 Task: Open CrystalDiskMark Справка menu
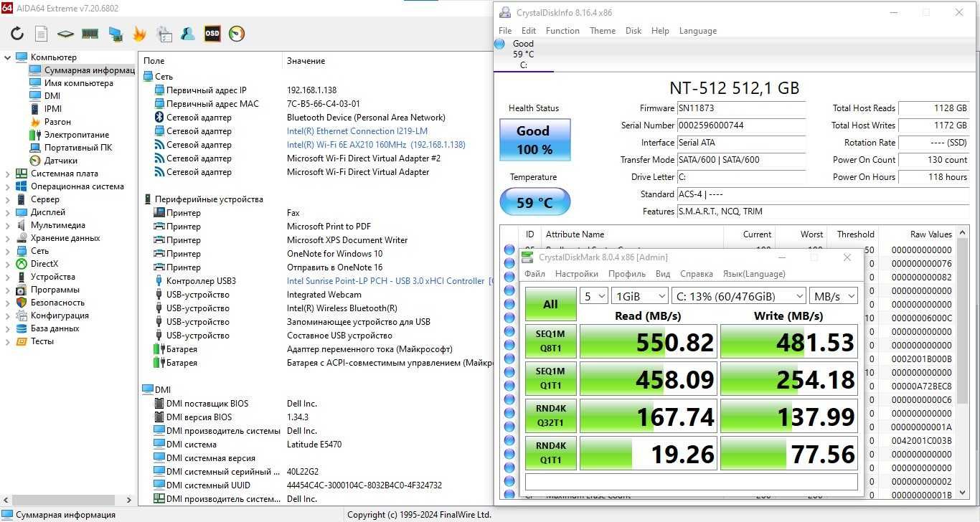point(696,274)
